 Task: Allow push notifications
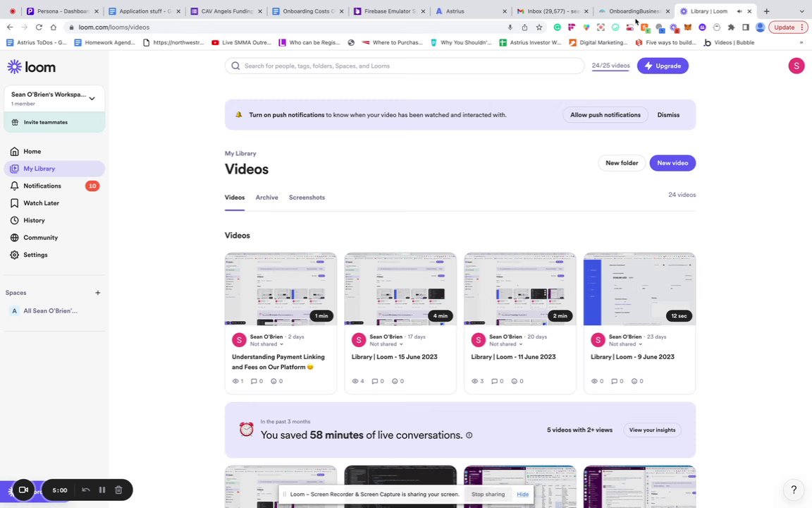point(605,115)
